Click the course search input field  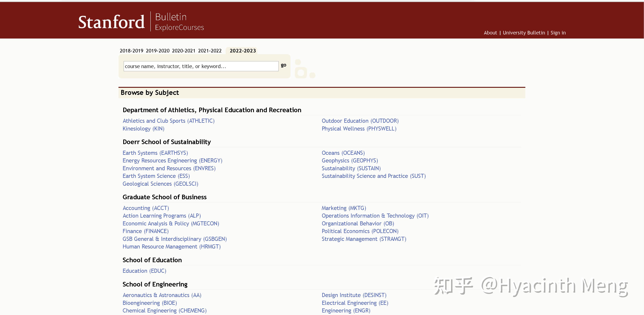click(x=201, y=66)
